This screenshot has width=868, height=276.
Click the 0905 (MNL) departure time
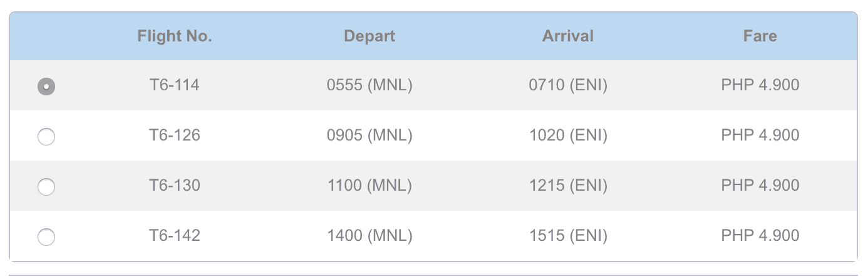pos(369,135)
